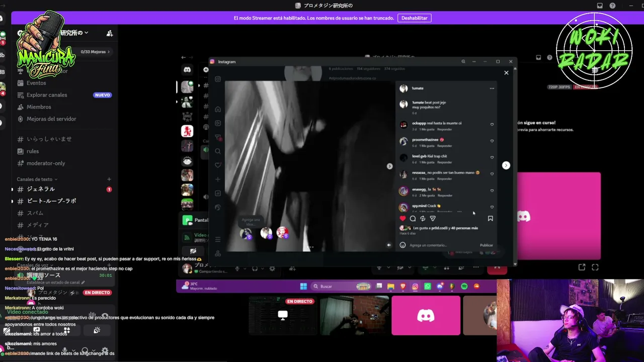
Task: Click the comment bubble icon on post
Action: [413, 218]
